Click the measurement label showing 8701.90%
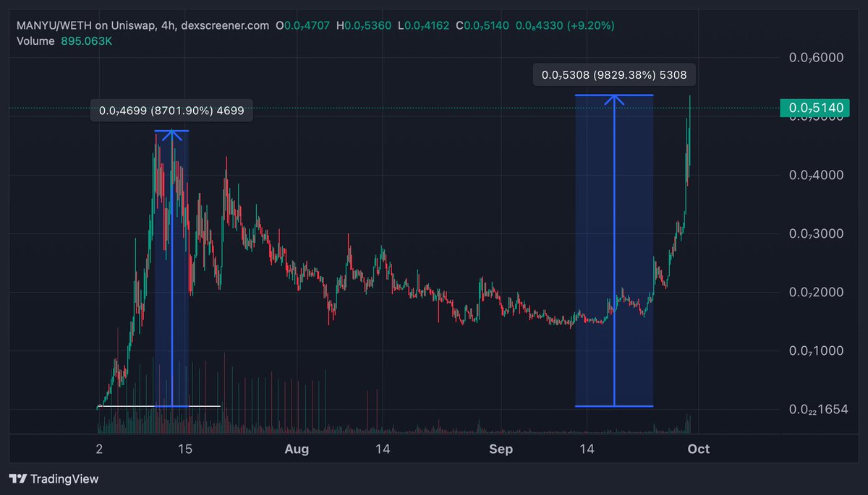The image size is (868, 495). tap(171, 111)
